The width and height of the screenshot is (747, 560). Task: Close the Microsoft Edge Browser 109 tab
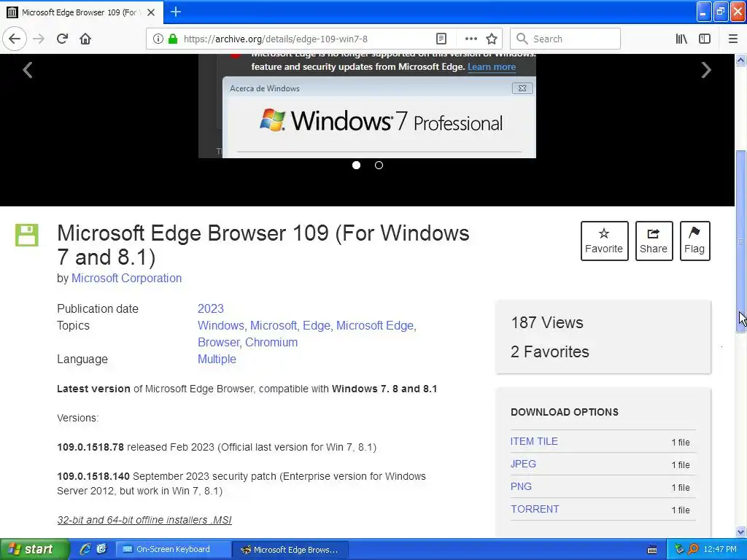pyautogui.click(x=151, y=12)
